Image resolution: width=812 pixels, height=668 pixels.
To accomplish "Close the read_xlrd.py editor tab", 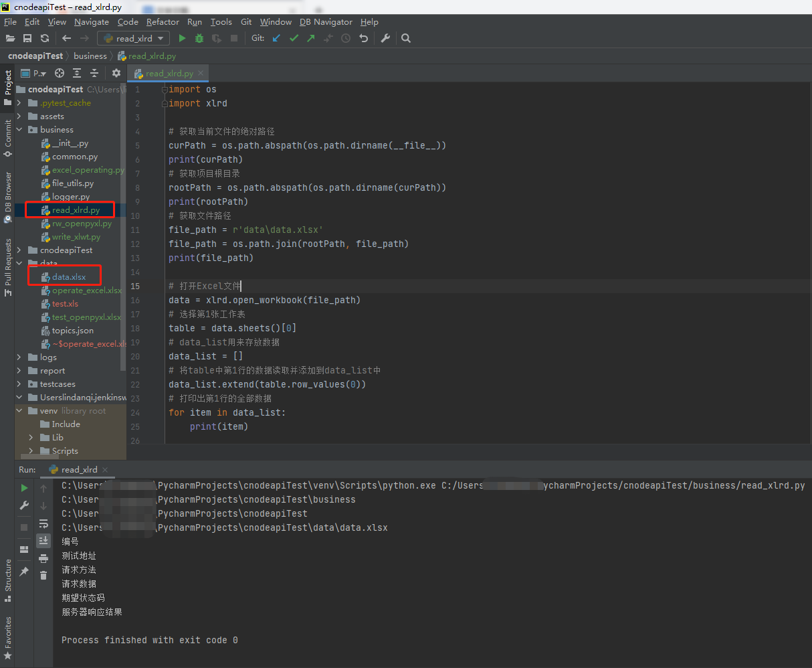I will coord(201,73).
